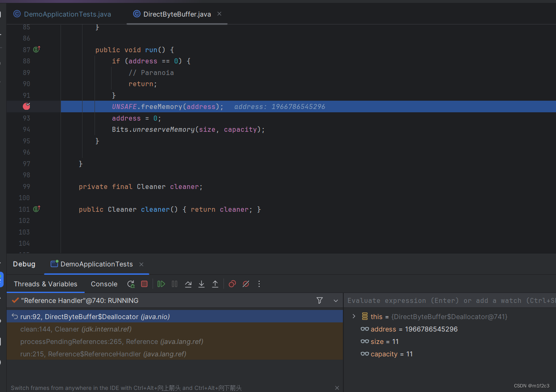This screenshot has height=392, width=556.
Task: Open more debugger toolbar options
Action: [x=259, y=284]
